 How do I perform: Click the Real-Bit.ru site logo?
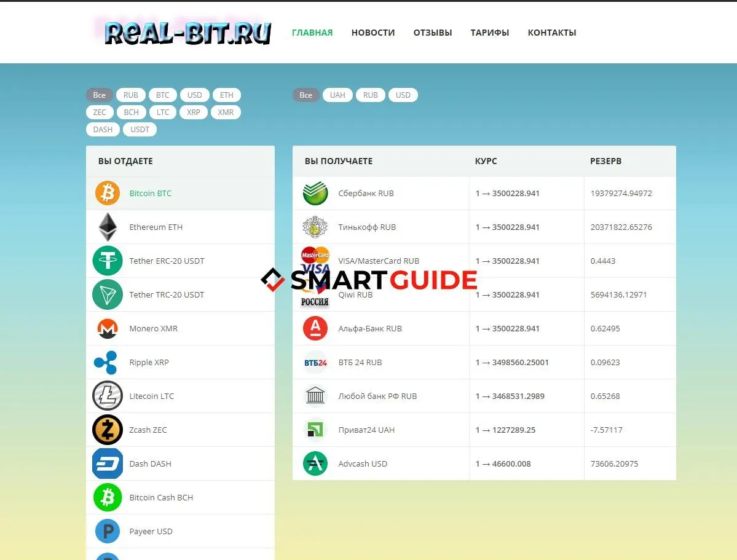187,33
